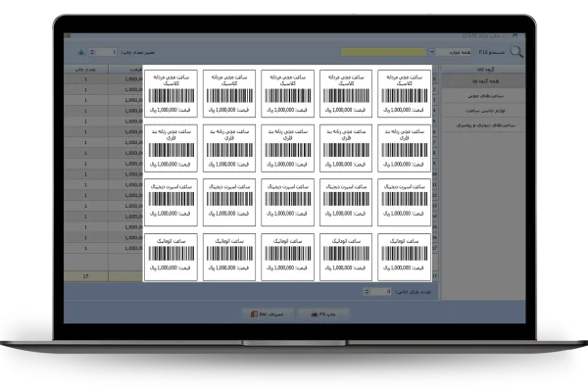Click the leftmost ساعت اتوماتیک barcode label
588x392 pixels.
tap(171, 257)
